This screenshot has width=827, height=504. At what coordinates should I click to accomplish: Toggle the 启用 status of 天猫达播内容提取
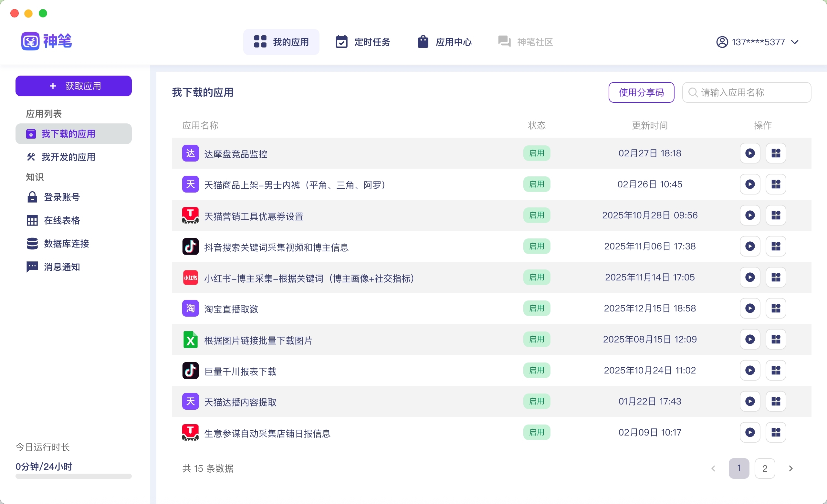point(536,401)
